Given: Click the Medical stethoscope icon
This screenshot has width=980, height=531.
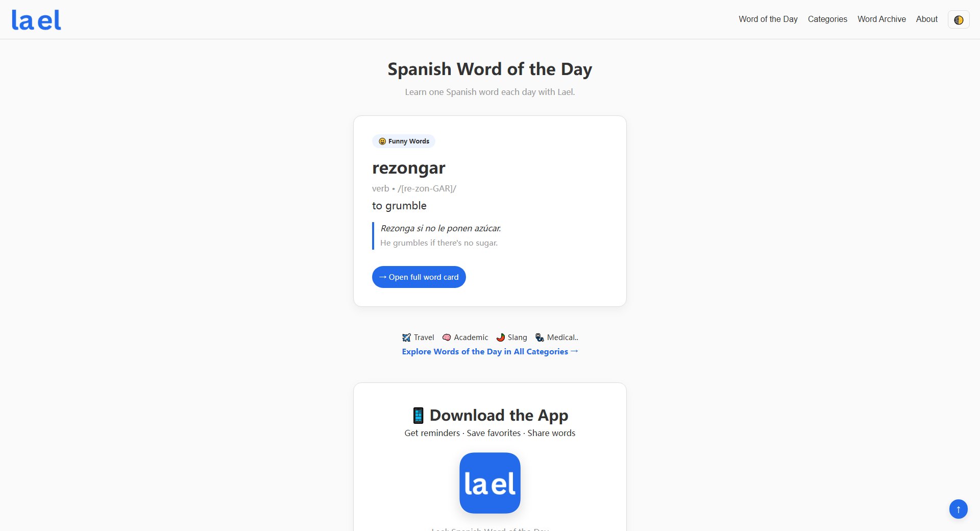Looking at the screenshot, I should click(540, 337).
